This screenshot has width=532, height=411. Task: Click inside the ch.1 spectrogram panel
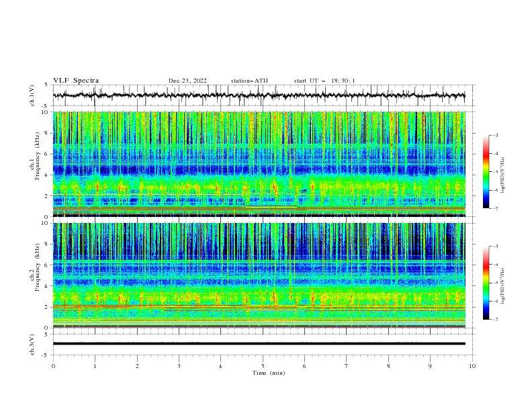259,164
